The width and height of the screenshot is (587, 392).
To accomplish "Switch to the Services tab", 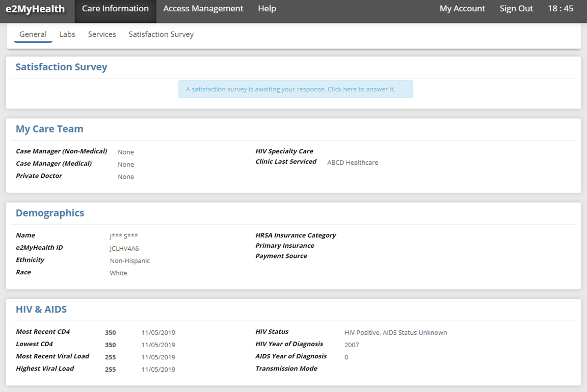I will tap(102, 34).
